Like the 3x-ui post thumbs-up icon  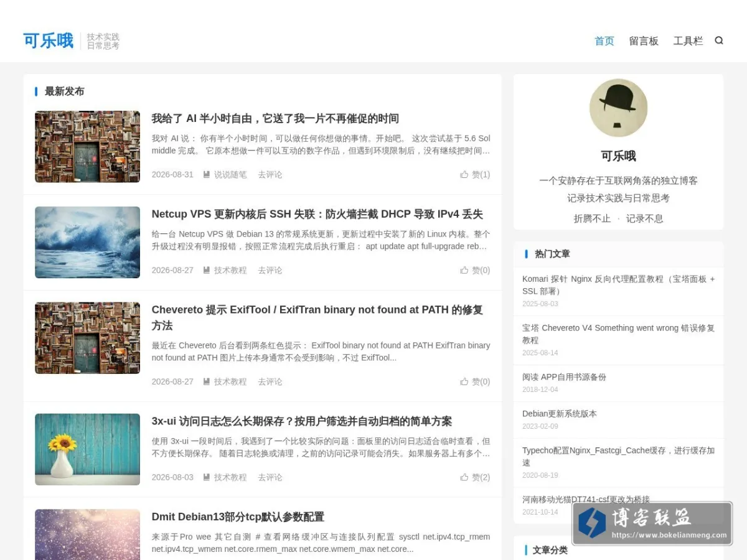[x=464, y=477]
